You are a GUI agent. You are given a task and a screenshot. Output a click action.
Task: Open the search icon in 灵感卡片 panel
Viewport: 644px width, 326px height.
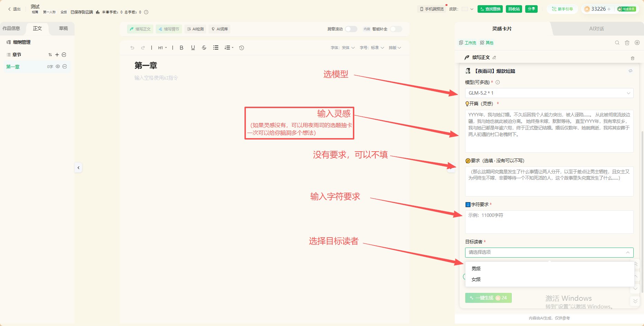pyautogui.click(x=617, y=43)
